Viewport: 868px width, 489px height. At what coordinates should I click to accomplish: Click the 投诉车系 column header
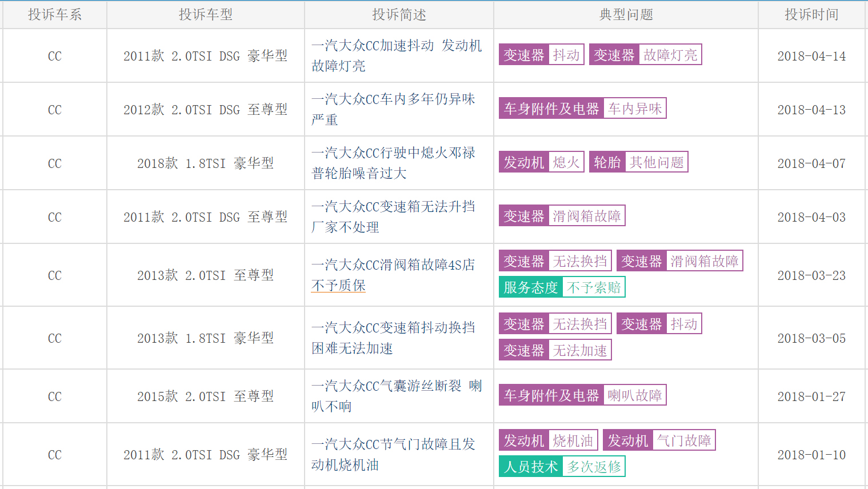coord(55,15)
